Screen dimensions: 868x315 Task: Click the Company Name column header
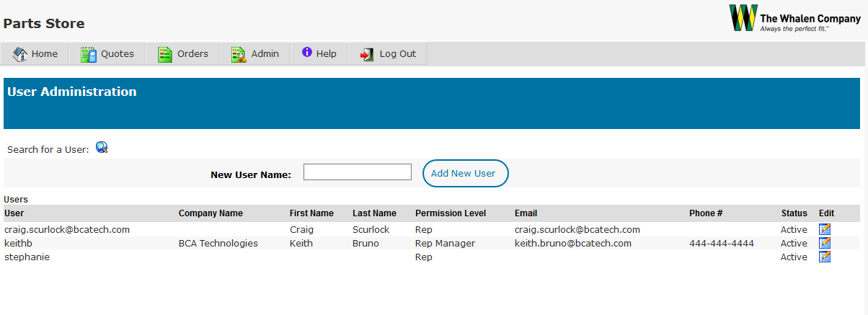pos(211,213)
